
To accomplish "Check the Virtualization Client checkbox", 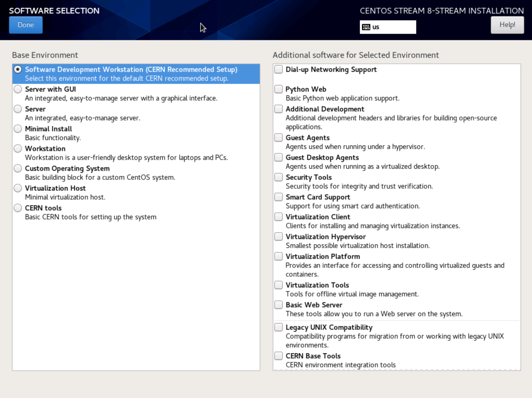I will pos(279,217).
